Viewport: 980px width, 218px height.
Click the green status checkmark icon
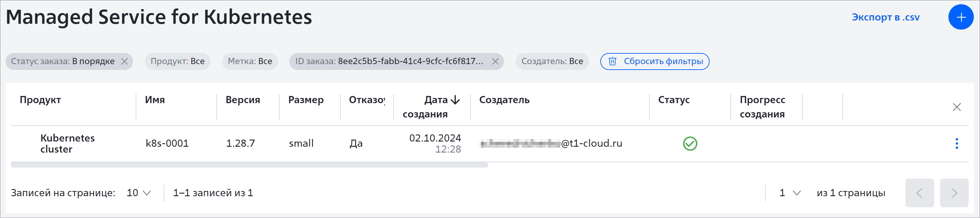point(690,143)
